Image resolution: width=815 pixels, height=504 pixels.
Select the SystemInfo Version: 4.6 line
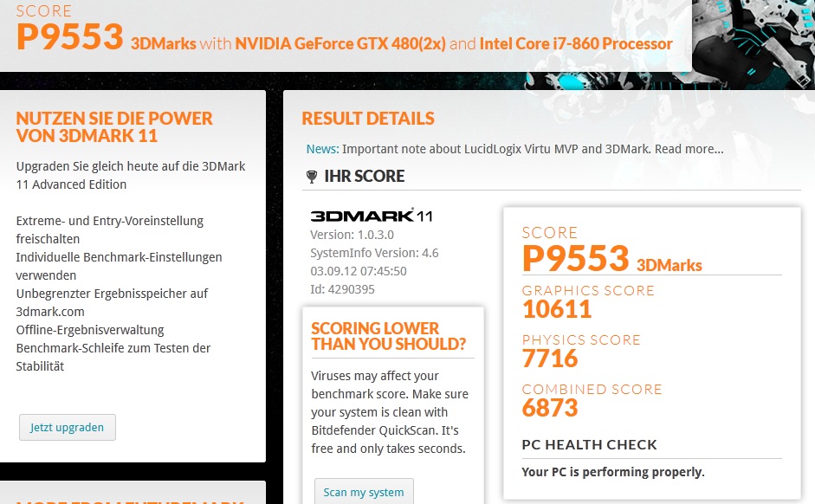click(x=374, y=253)
